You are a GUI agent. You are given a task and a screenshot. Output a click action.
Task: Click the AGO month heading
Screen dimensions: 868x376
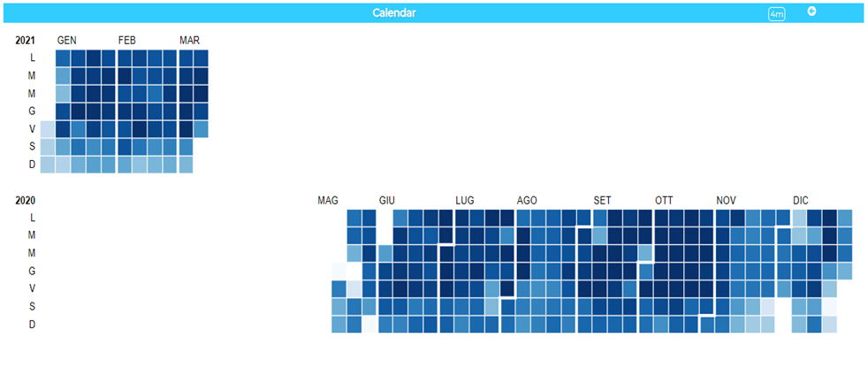[527, 201]
